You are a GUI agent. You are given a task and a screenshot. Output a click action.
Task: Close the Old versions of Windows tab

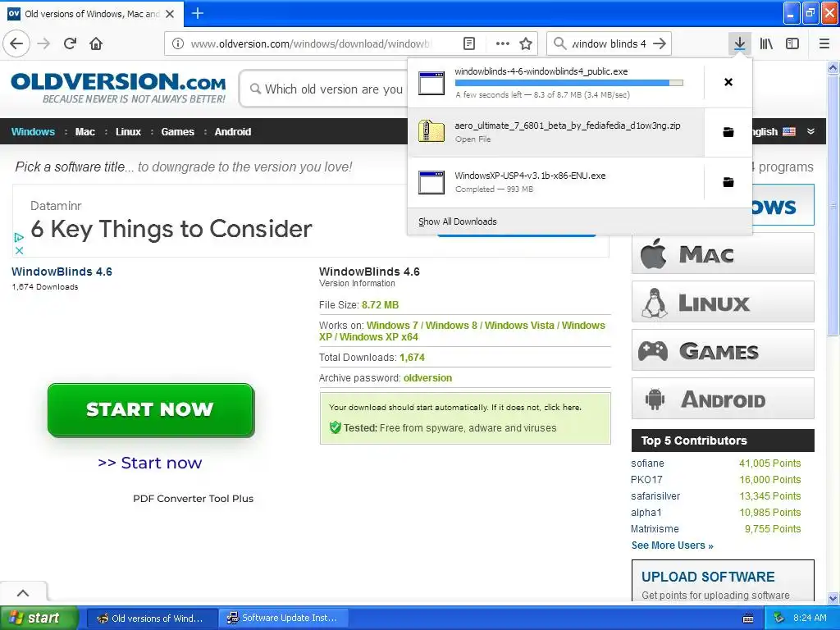[170, 14]
